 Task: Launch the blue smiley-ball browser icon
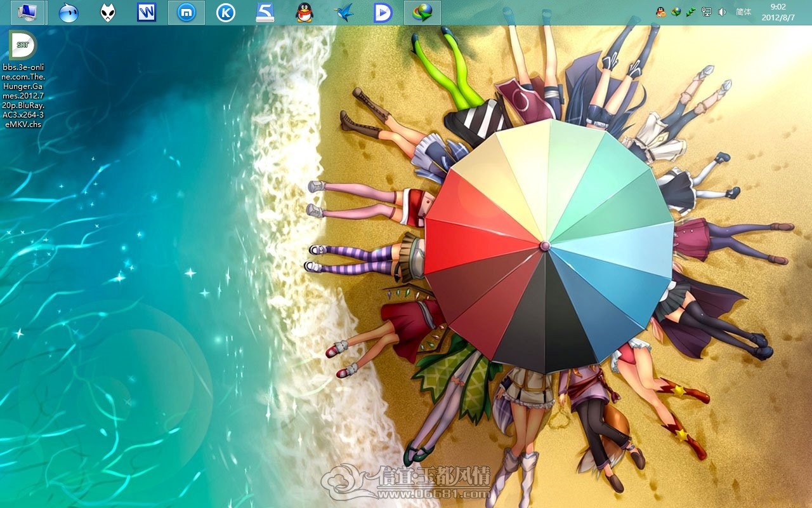click(69, 12)
